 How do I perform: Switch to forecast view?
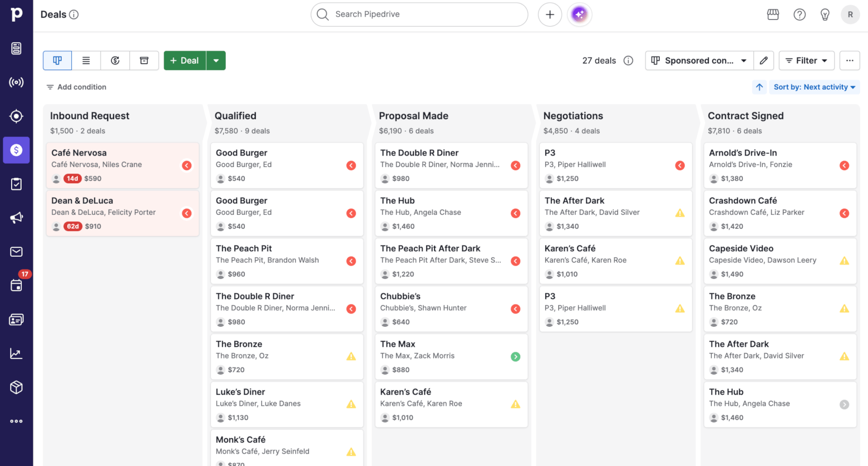point(115,61)
